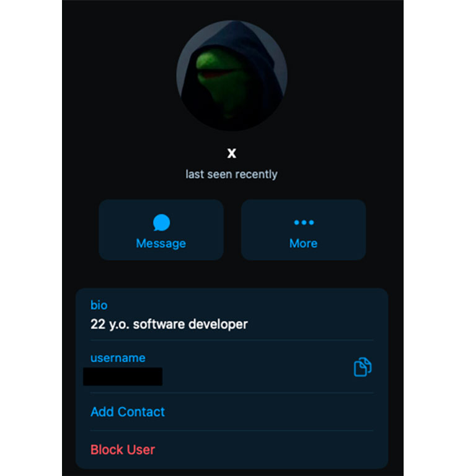
Task: Copy the username with the copy icon
Action: click(x=362, y=368)
